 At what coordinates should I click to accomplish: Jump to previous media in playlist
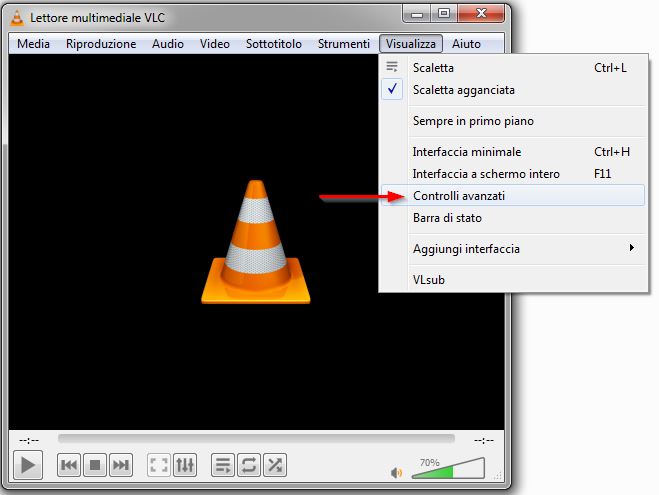(x=69, y=465)
